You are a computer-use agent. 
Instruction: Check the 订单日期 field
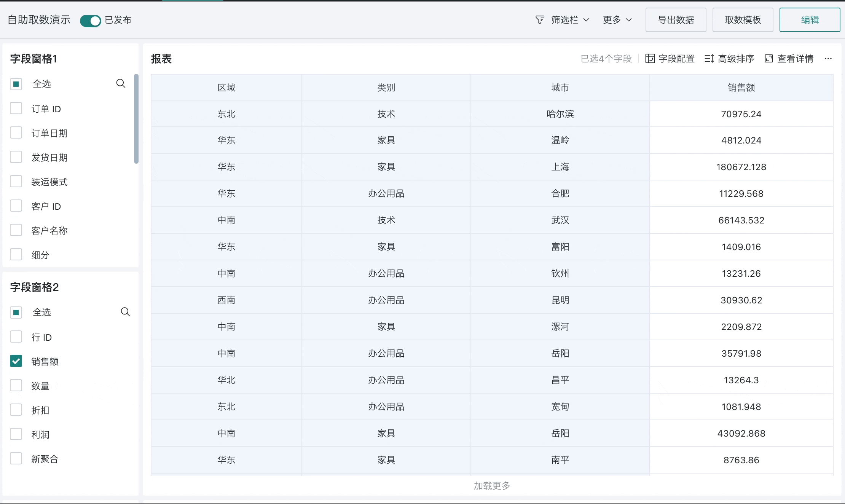16,133
